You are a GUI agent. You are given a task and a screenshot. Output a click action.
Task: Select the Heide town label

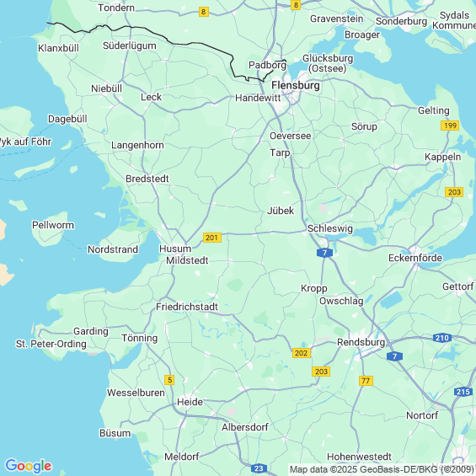point(190,402)
